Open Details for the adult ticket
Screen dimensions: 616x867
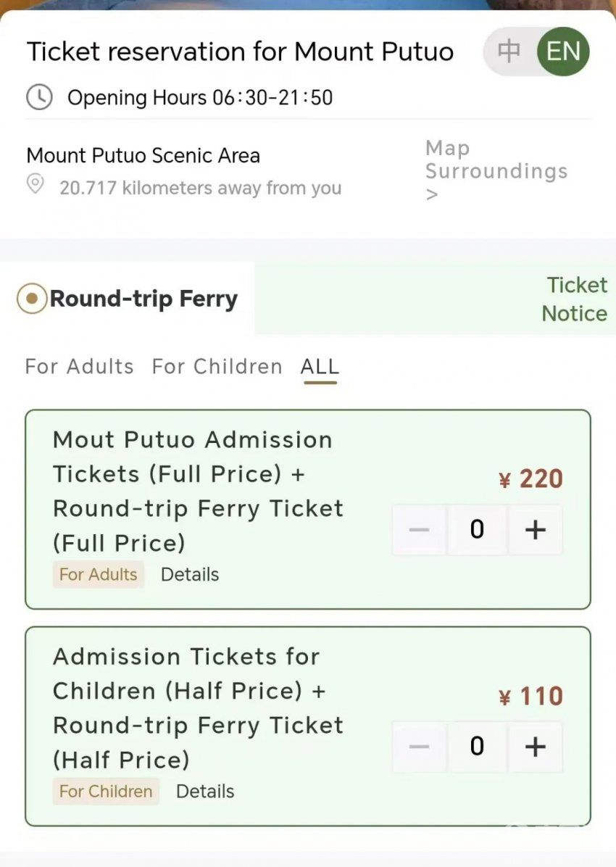point(190,575)
